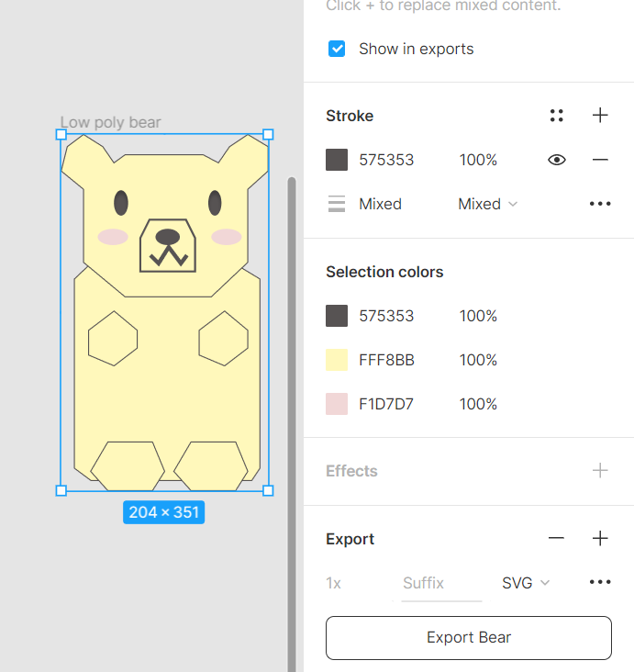Click the Effects section header

tap(351, 471)
